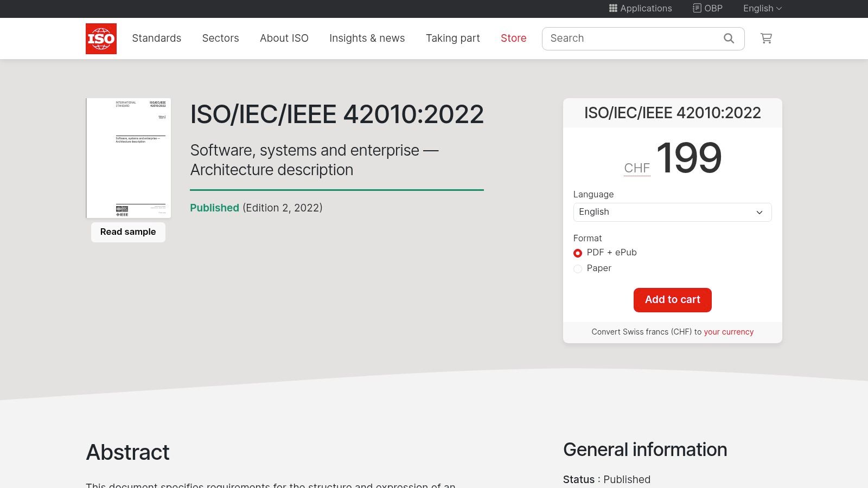
Task: Click the search magnifier icon
Action: point(729,38)
